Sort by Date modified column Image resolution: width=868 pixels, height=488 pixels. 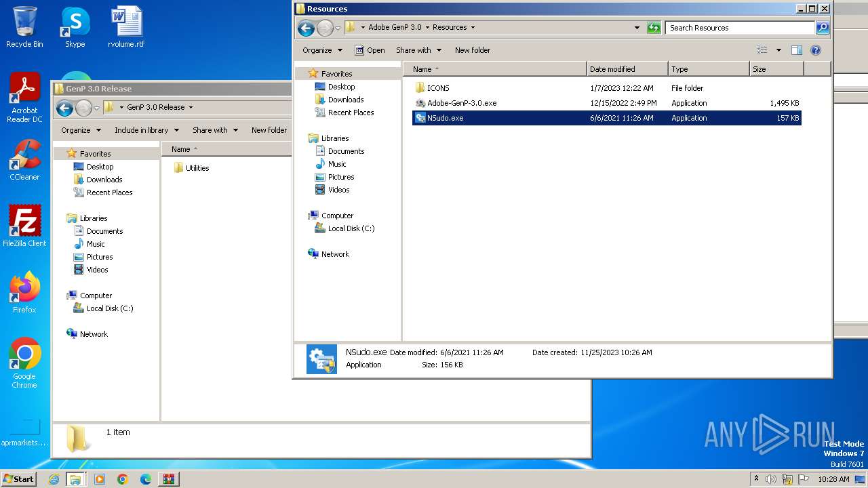tap(627, 69)
